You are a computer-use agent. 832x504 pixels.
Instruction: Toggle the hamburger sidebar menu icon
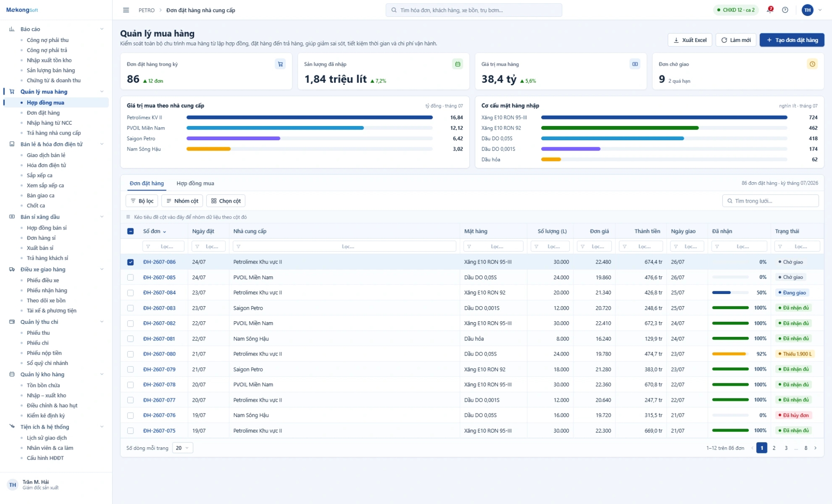pos(126,10)
